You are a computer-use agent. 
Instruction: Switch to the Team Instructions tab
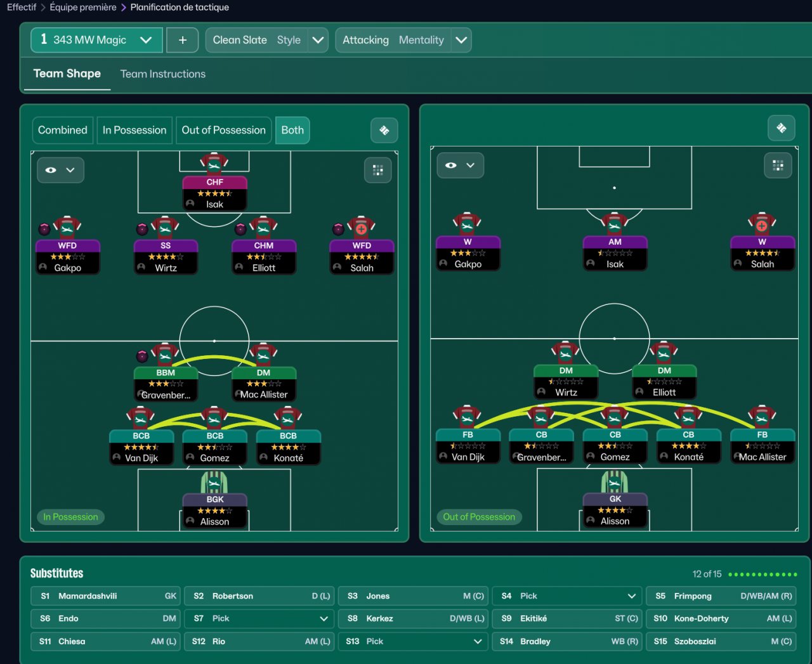tap(163, 74)
